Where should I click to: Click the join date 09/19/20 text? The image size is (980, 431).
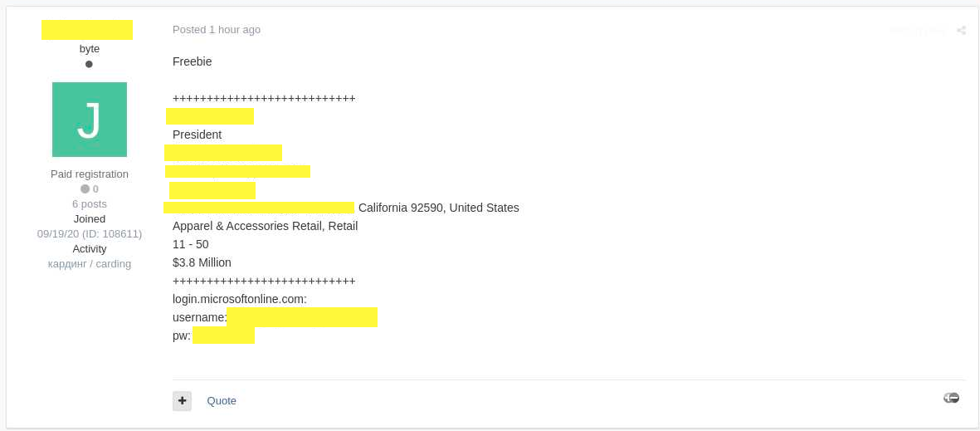(90, 234)
